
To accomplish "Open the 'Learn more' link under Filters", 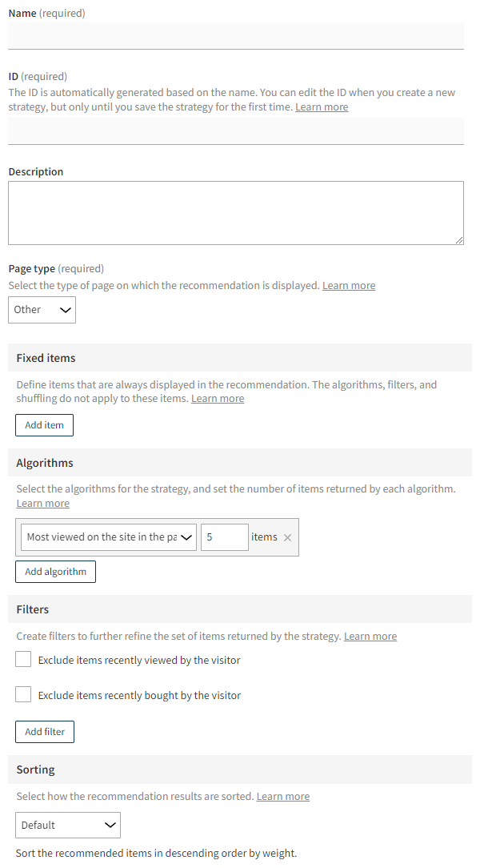I will [x=370, y=635].
